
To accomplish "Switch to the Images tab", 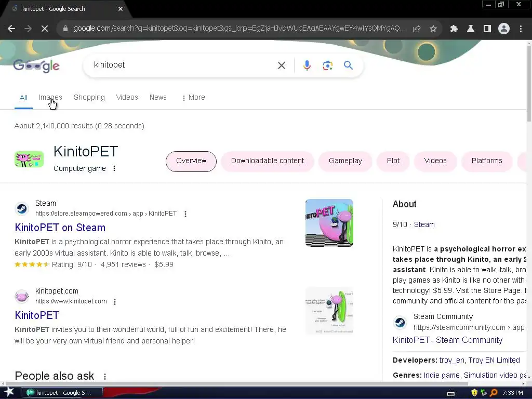I will pyautogui.click(x=50, y=97).
